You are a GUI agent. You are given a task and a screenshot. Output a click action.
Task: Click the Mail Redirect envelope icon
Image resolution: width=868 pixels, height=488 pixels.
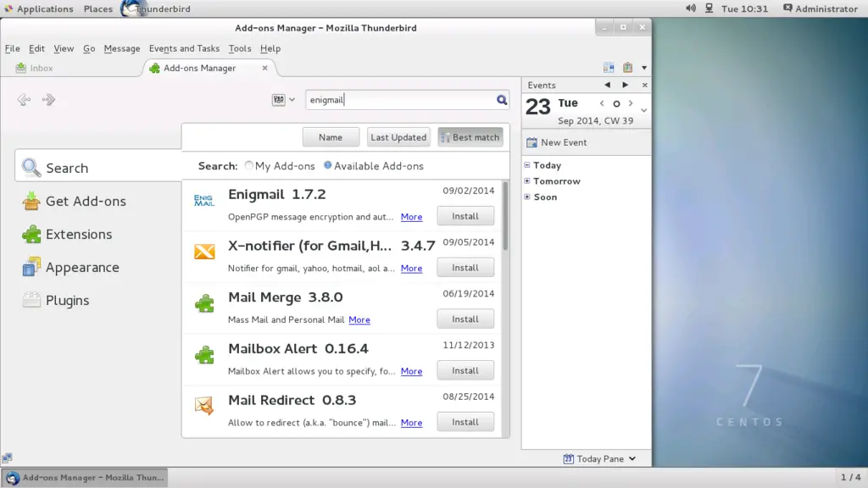[204, 406]
